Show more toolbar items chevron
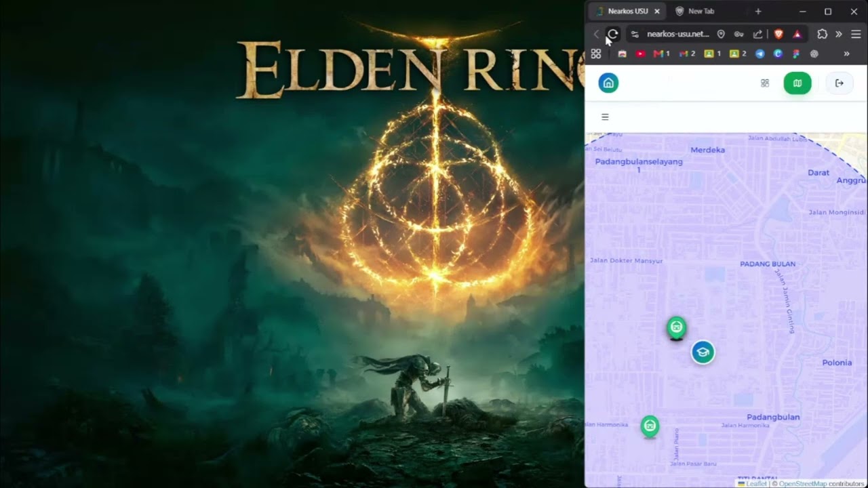 pos(839,34)
